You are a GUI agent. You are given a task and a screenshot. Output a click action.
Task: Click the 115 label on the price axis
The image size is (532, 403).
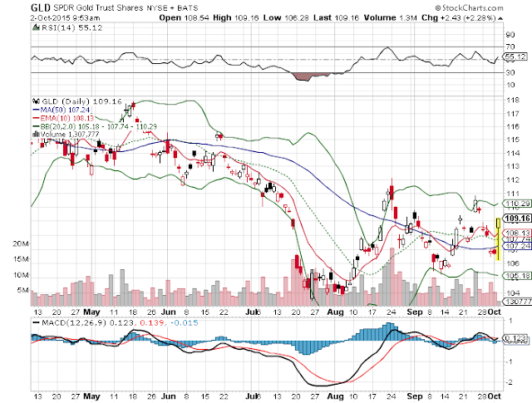(512, 140)
